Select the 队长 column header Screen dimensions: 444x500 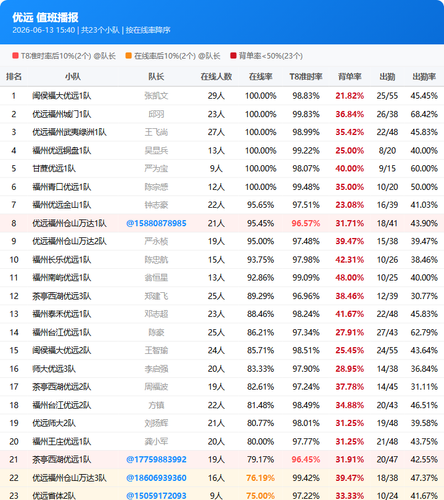[x=156, y=77]
